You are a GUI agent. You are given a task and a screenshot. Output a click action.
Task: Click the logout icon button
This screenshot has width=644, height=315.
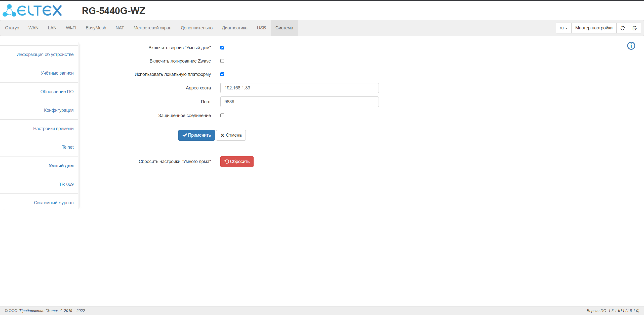click(635, 28)
